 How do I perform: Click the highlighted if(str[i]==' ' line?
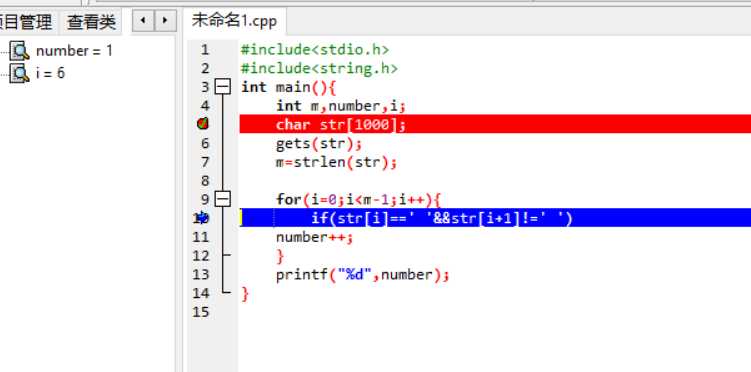point(495,218)
